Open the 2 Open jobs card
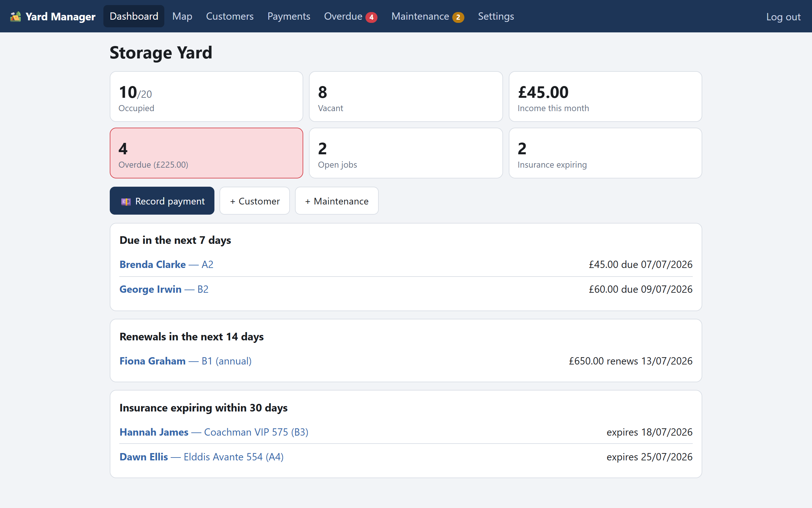Viewport: 812px width, 508px height. coord(406,153)
